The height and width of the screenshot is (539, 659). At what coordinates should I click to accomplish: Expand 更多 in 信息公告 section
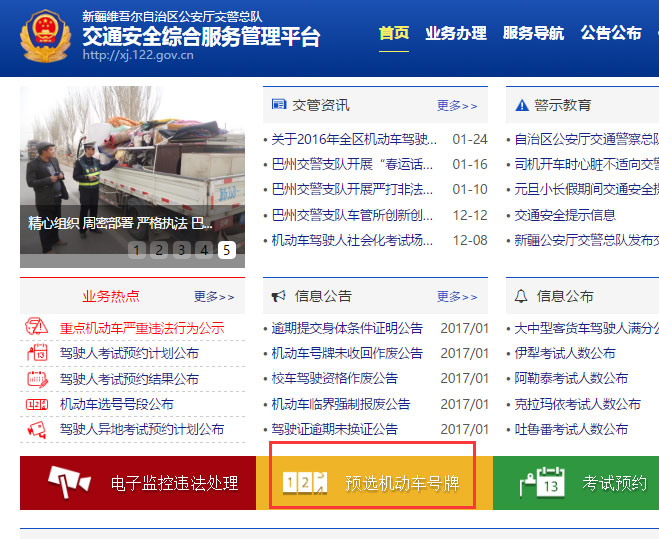point(457,296)
